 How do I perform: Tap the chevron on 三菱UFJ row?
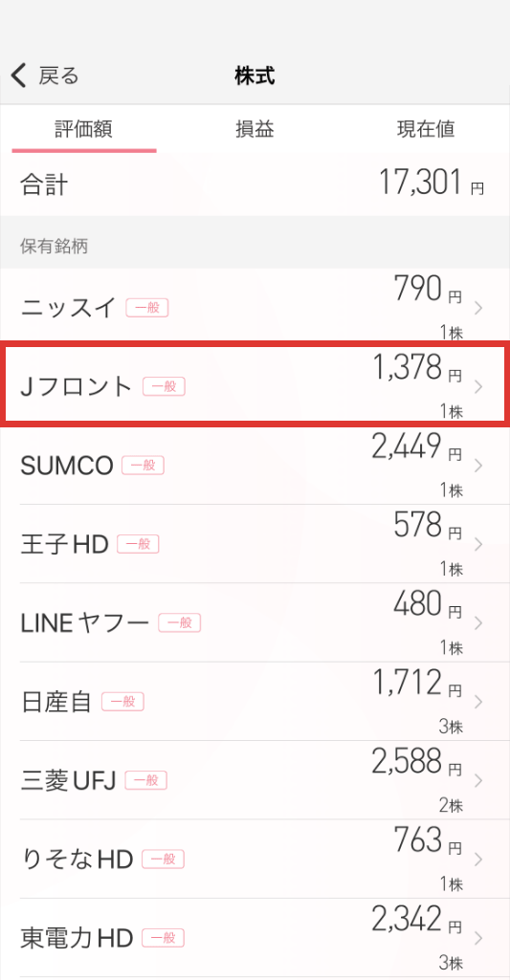click(x=478, y=780)
